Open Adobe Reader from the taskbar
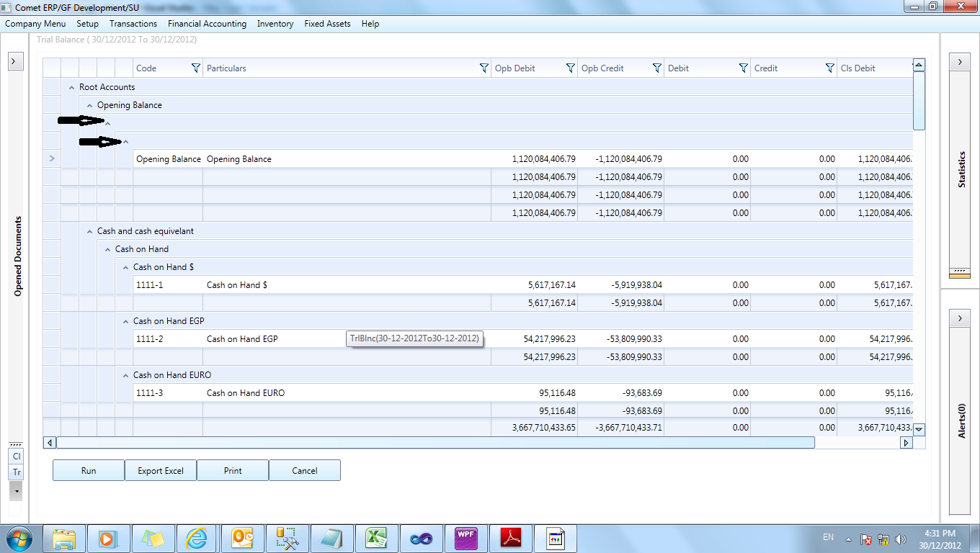 pos(511,538)
